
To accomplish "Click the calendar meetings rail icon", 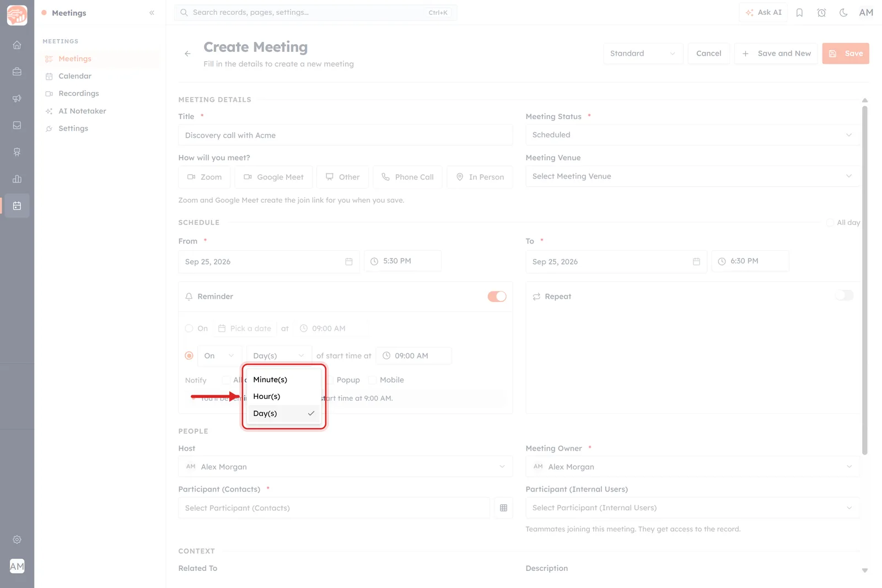I will [x=17, y=206].
